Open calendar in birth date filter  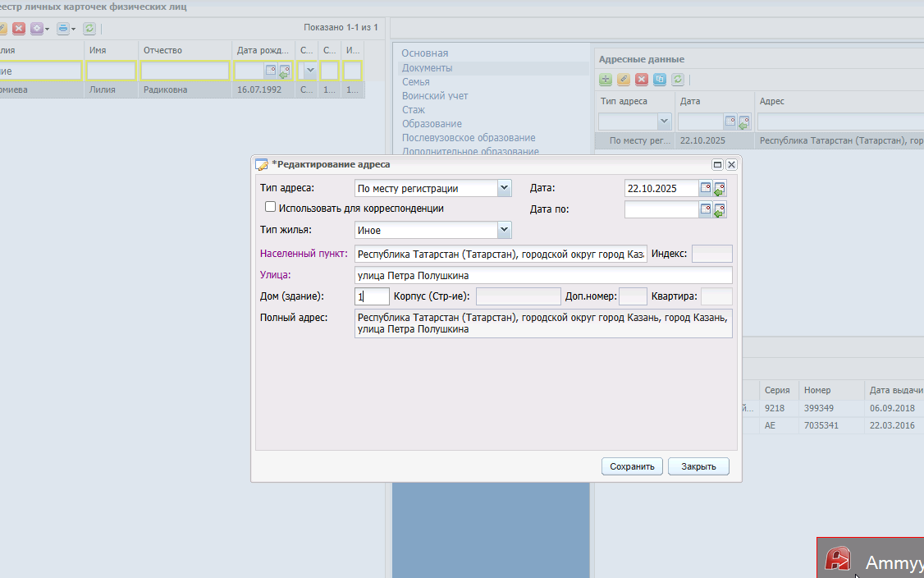point(271,71)
